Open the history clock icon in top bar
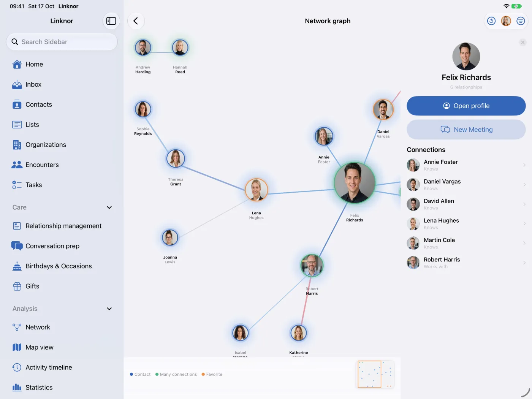Image resolution: width=532 pixels, height=399 pixels. pyautogui.click(x=491, y=21)
